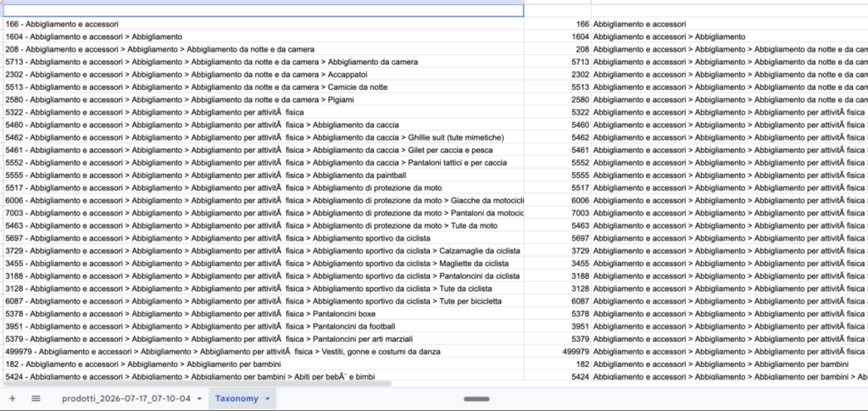Select cell ending 'Tute da moto'

[x=263, y=225]
